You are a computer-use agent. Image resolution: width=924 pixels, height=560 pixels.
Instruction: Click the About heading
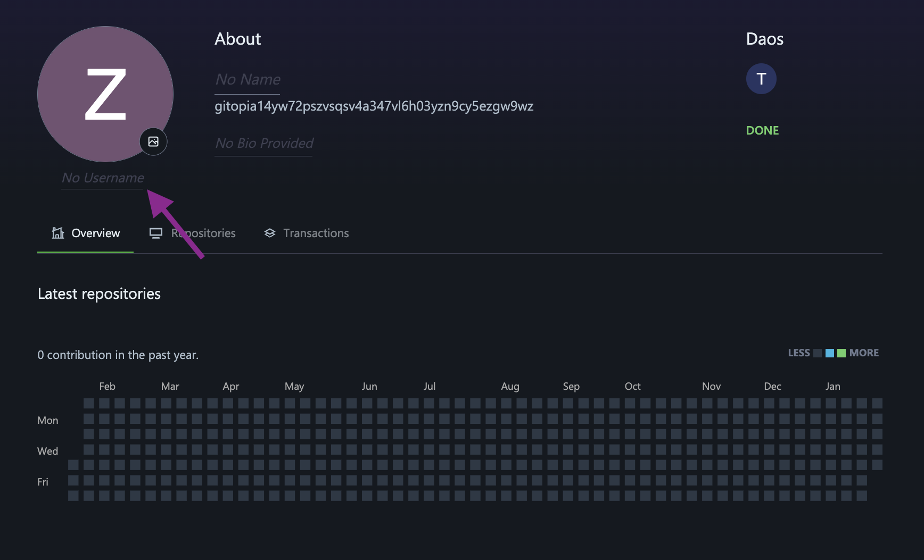(238, 39)
